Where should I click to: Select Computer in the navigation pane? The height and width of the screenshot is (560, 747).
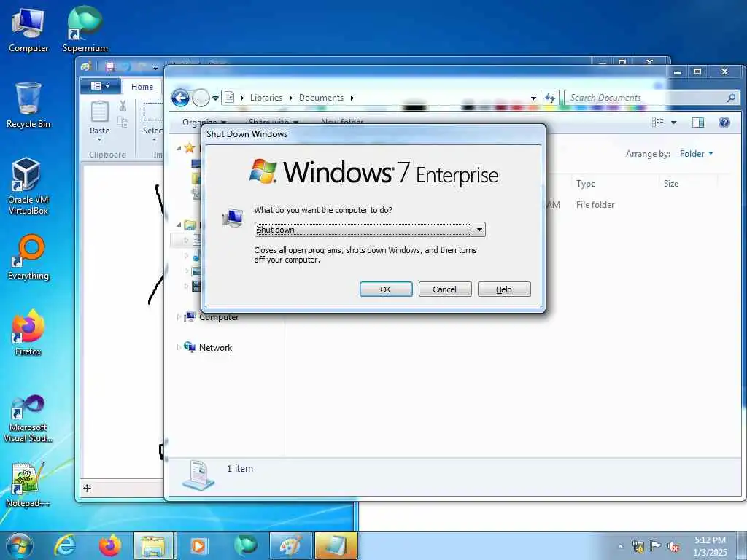[219, 317]
